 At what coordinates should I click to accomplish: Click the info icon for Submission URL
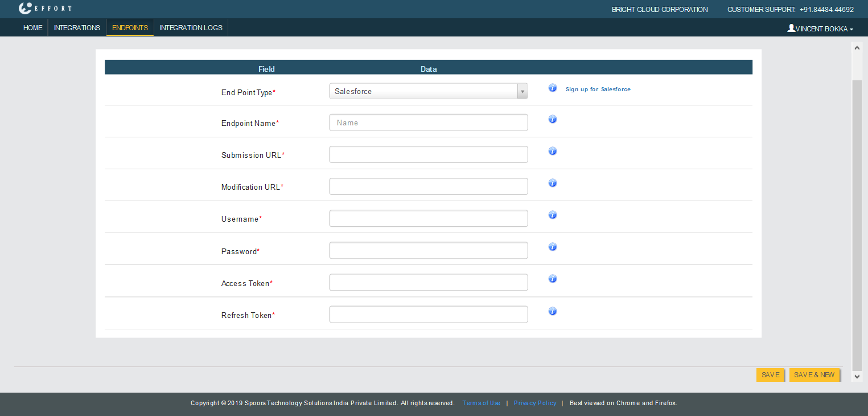click(552, 151)
